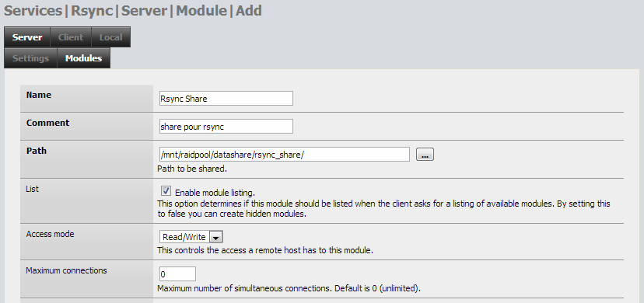Click the Access mode row label
This screenshot has width=644, height=303.
pyautogui.click(x=50, y=234)
